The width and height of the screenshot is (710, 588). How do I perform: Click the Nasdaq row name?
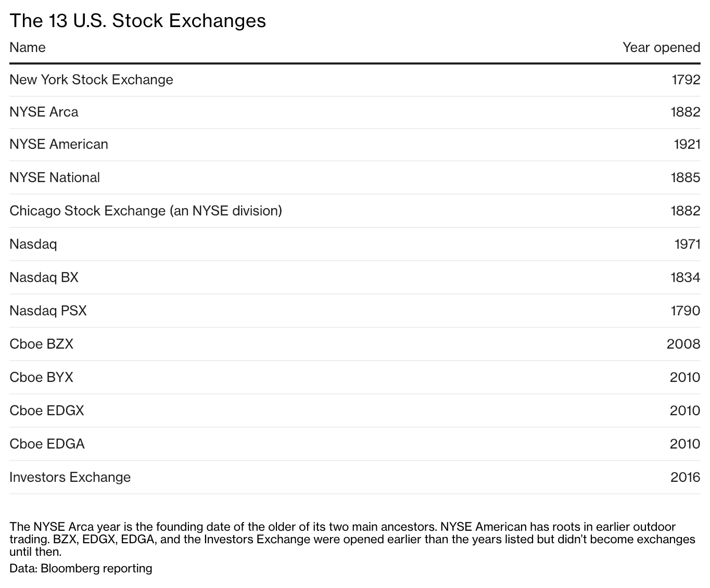click(x=33, y=244)
